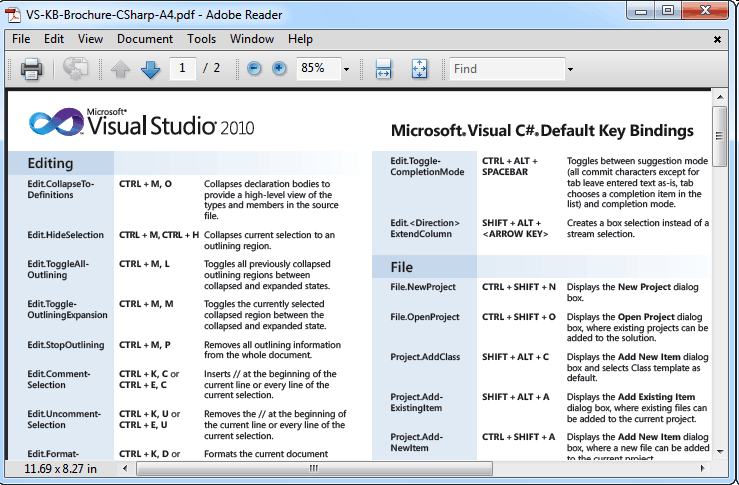Open the View menu
The height and width of the screenshot is (485, 739).
(90, 39)
